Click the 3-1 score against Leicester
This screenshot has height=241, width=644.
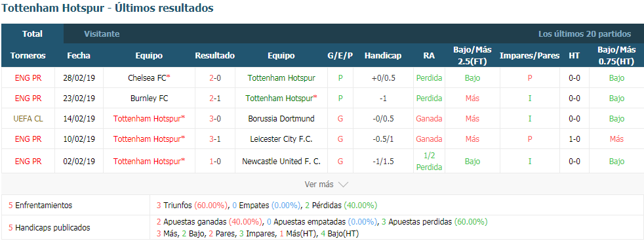(215, 139)
